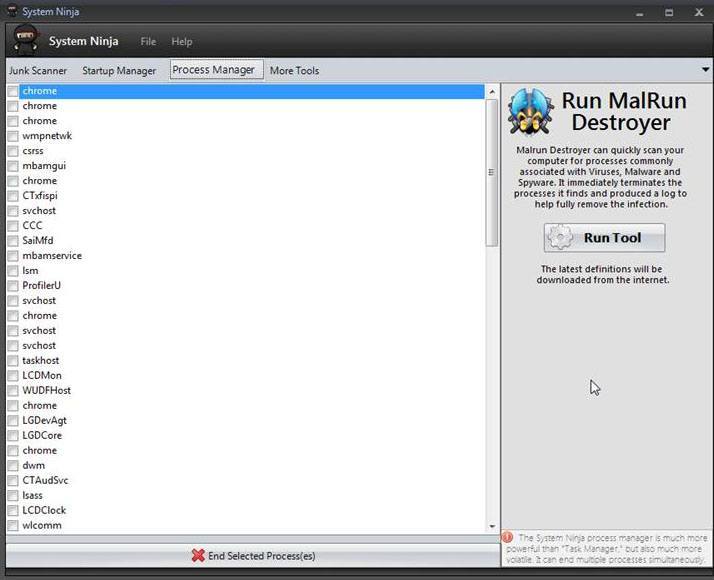Select checkbox next to lsm
The image size is (714, 580).
tap(13, 271)
